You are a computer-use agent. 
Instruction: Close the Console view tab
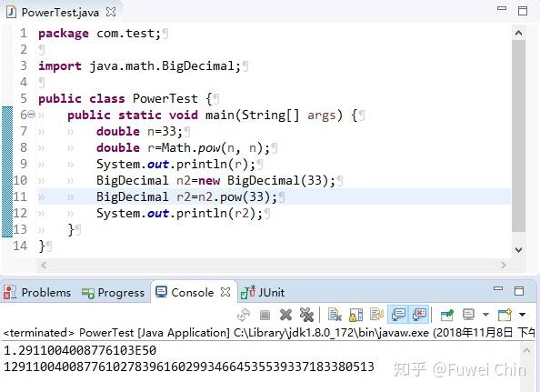[225, 292]
